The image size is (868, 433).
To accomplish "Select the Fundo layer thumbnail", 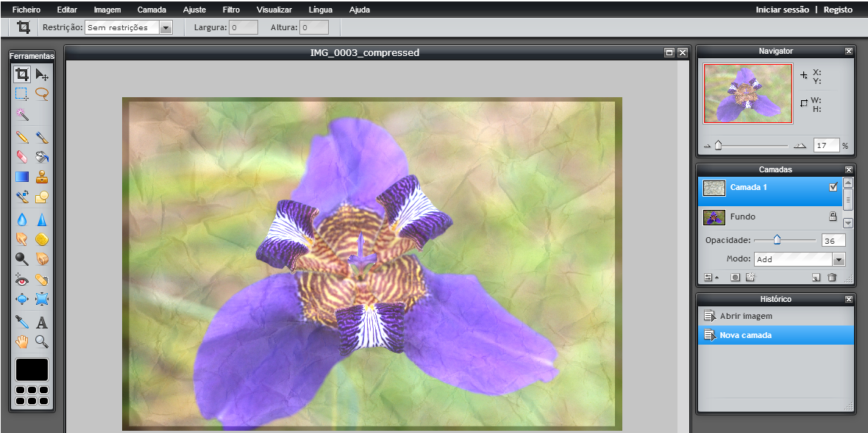I will (x=714, y=217).
